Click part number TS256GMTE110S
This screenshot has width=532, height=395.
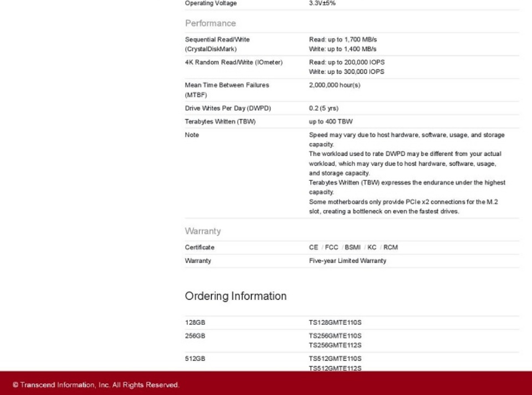tap(335, 336)
